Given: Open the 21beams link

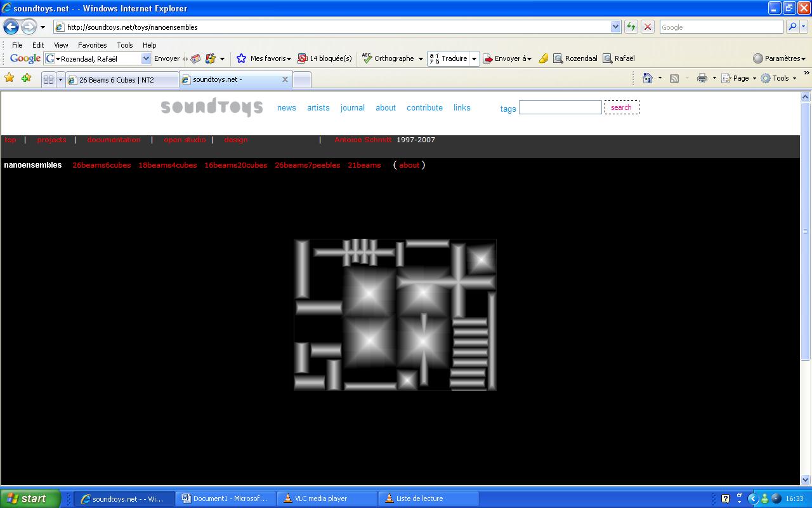Looking at the screenshot, I should tap(364, 165).
